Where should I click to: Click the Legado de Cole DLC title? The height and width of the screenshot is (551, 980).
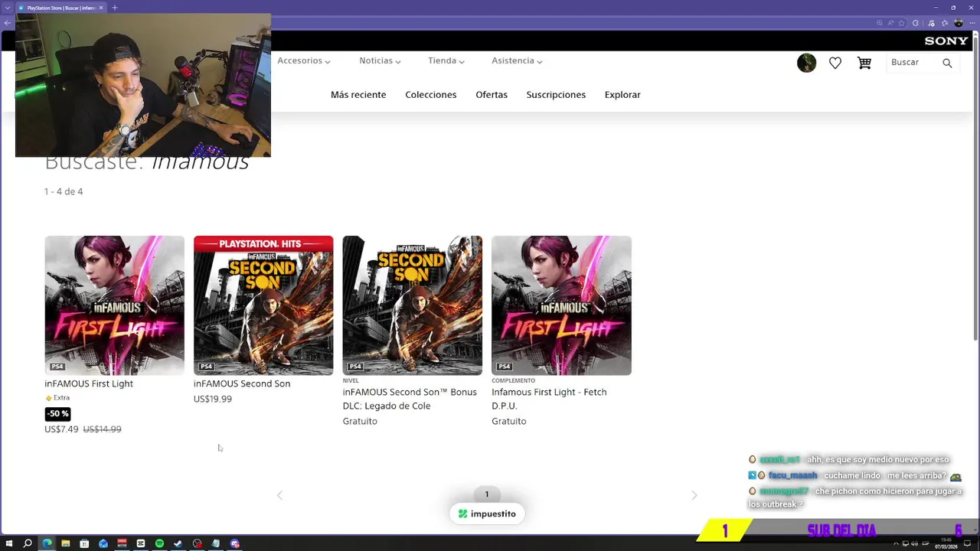410,399
